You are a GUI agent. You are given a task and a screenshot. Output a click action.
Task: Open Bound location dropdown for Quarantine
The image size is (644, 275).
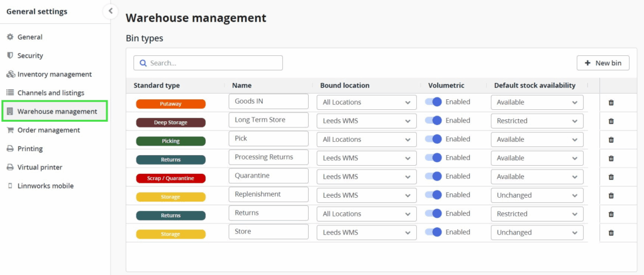tap(367, 176)
